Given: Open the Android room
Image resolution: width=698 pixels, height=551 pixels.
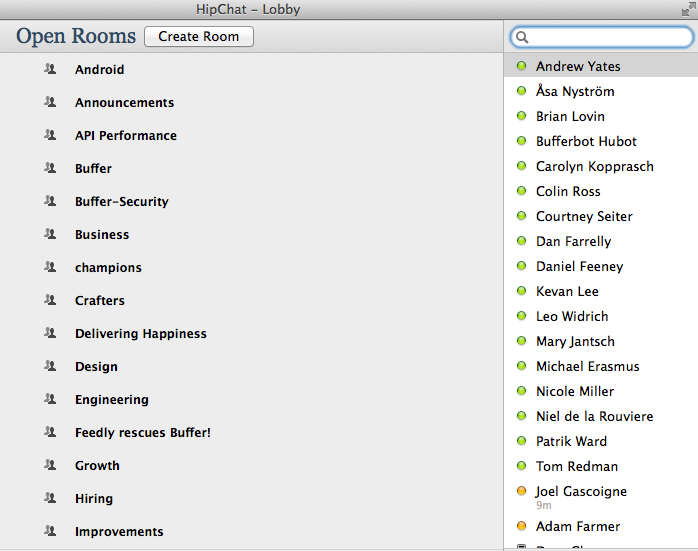Looking at the screenshot, I should coord(100,69).
